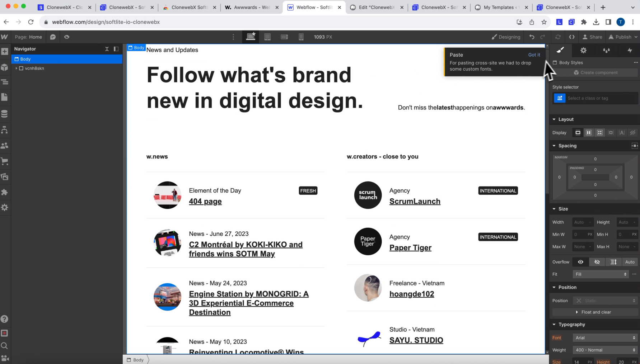This screenshot has width=640, height=364.
Task: Open the Weight dropdown 400 - Normal
Action: pyautogui.click(x=605, y=350)
